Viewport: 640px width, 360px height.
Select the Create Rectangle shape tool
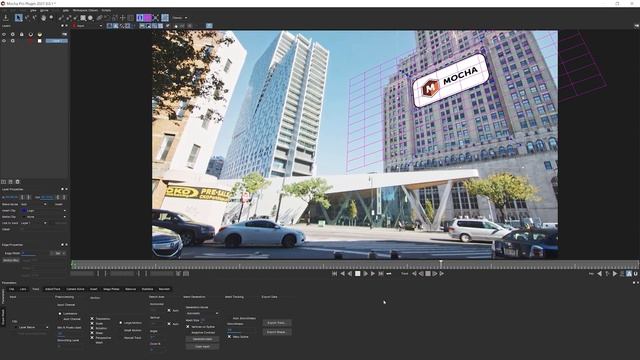[82, 18]
